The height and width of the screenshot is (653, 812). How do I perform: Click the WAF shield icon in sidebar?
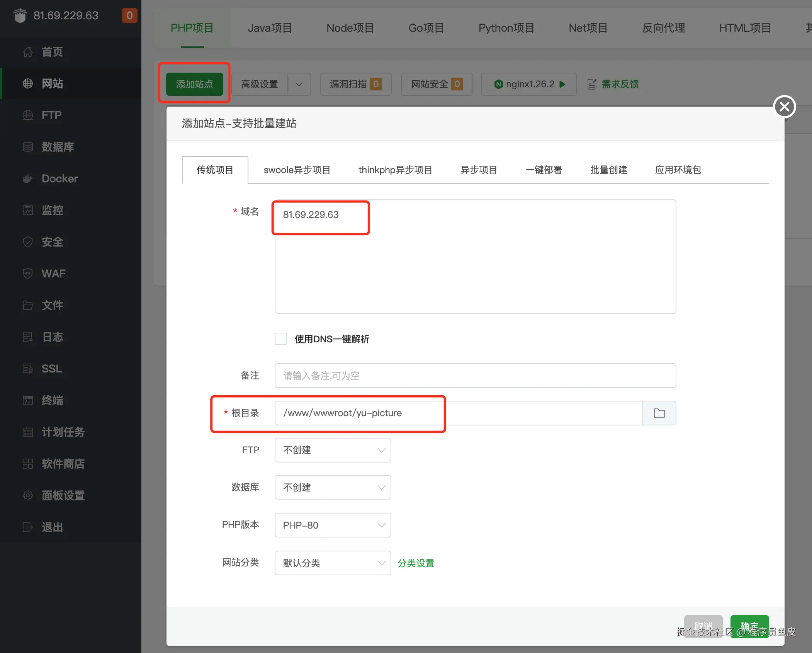[28, 274]
